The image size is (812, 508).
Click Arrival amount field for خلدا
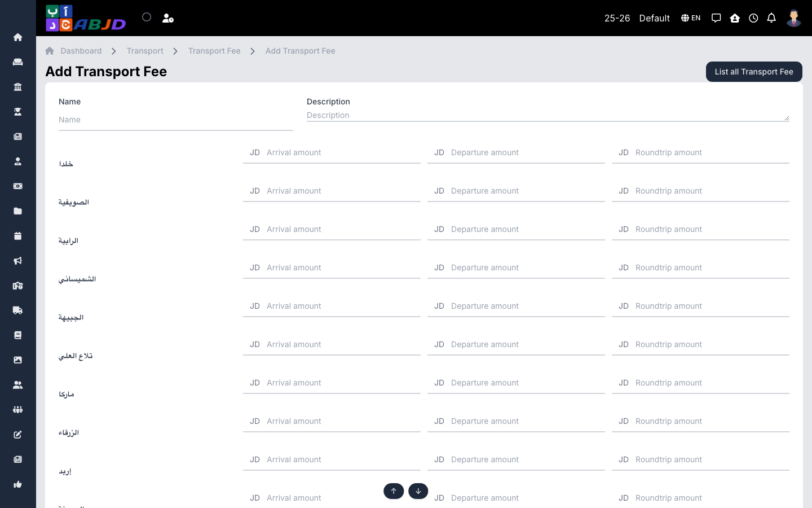(332, 152)
